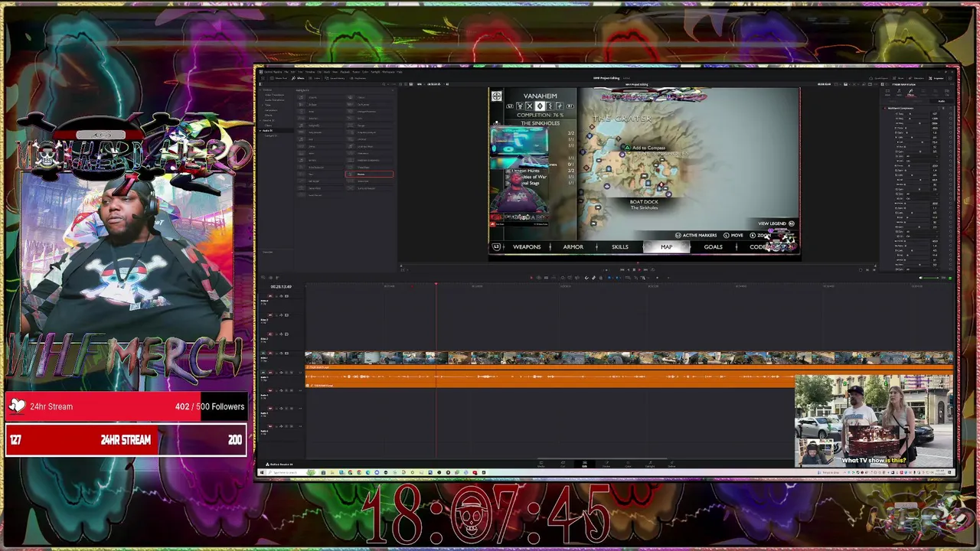
Task: Switch to the Video tab in Inspector
Action: (887, 93)
